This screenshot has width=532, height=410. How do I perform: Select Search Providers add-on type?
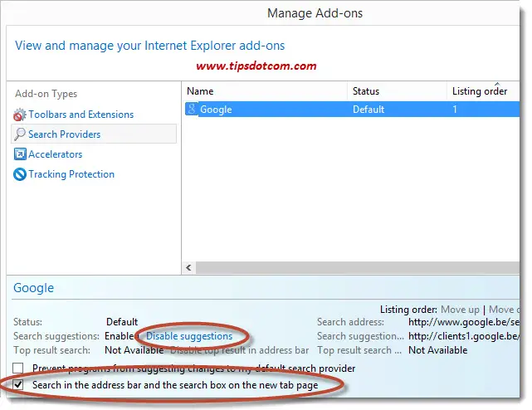94,134
